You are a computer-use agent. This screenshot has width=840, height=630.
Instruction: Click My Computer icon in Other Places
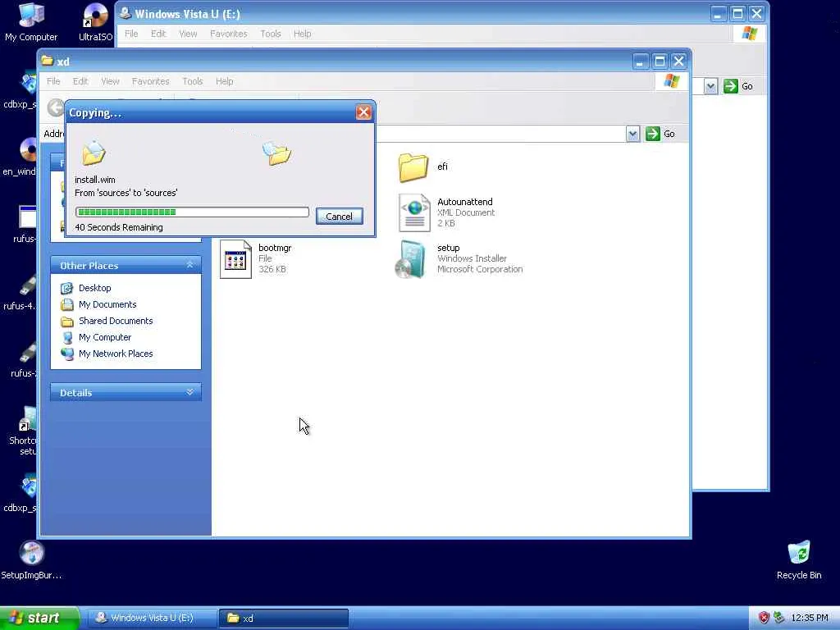(x=67, y=337)
